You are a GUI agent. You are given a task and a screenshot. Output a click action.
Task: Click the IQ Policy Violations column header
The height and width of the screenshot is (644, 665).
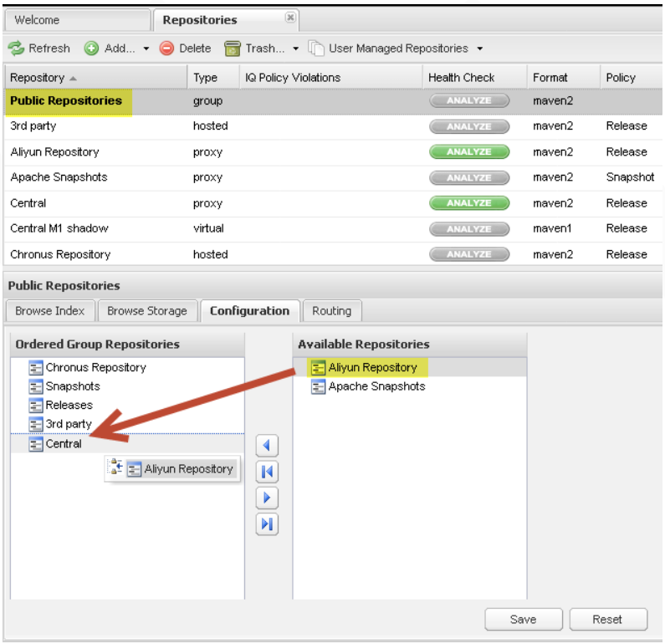[x=330, y=78]
